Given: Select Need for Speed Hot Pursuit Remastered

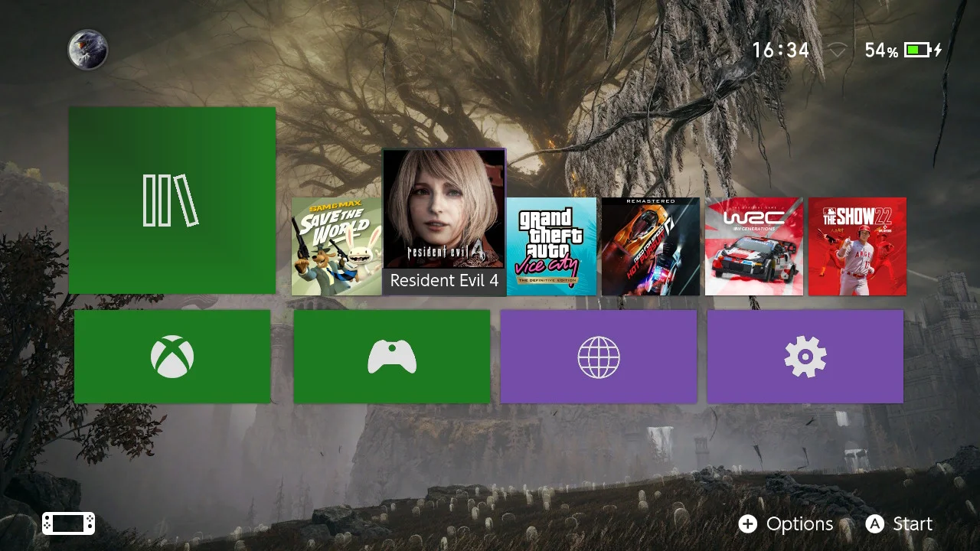Looking at the screenshot, I should [651, 246].
